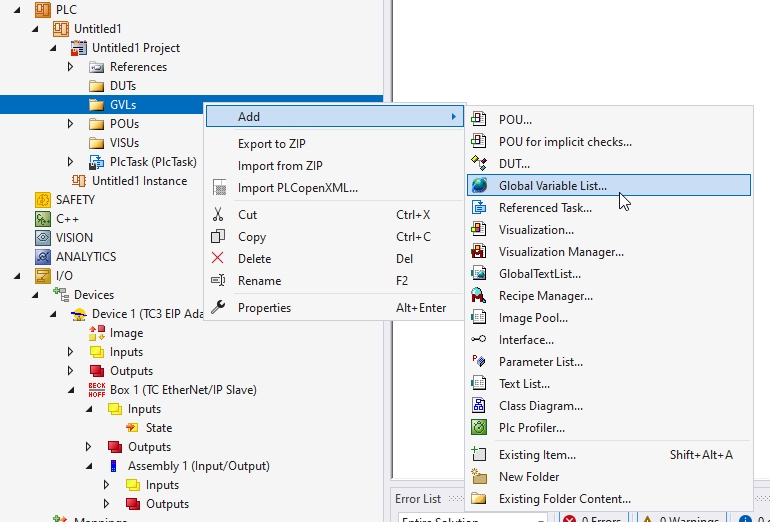The width and height of the screenshot is (770, 522).
Task: Collapse the PLC tree node
Action: 17,10
